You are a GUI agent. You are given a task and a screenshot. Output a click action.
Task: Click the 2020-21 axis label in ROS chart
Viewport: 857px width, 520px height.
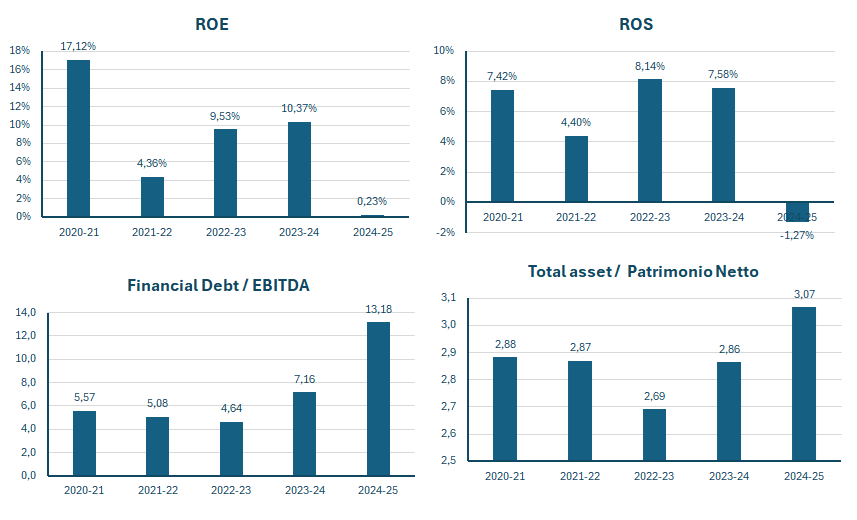[x=502, y=217]
